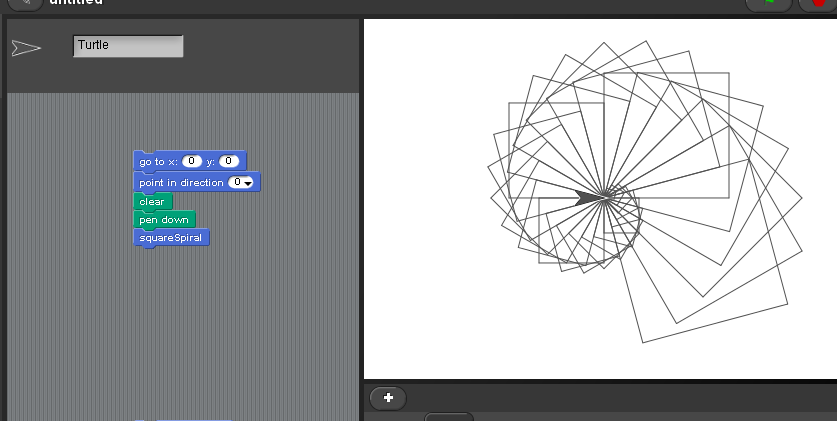Click the turtle arrow on the stage
The width and height of the screenshot is (837, 421).
point(589,197)
